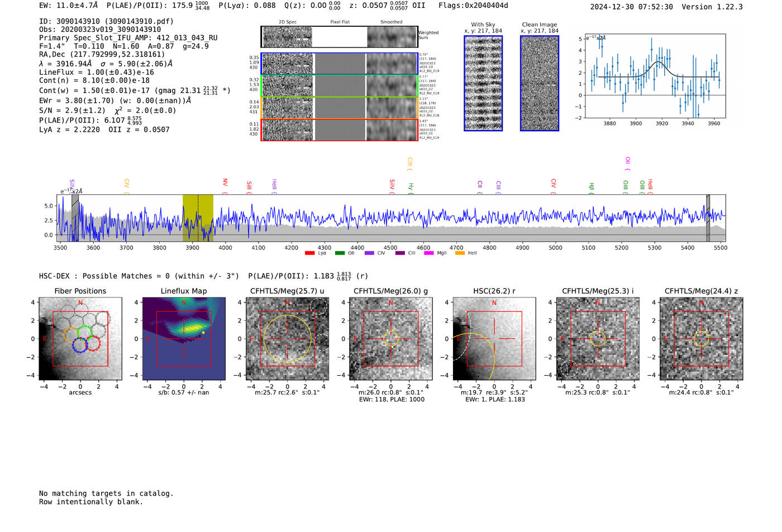Image resolution: width=782 pixels, height=532 pixels.
Task: Open the emission line Gaussian fit plot
Action: (655, 76)
